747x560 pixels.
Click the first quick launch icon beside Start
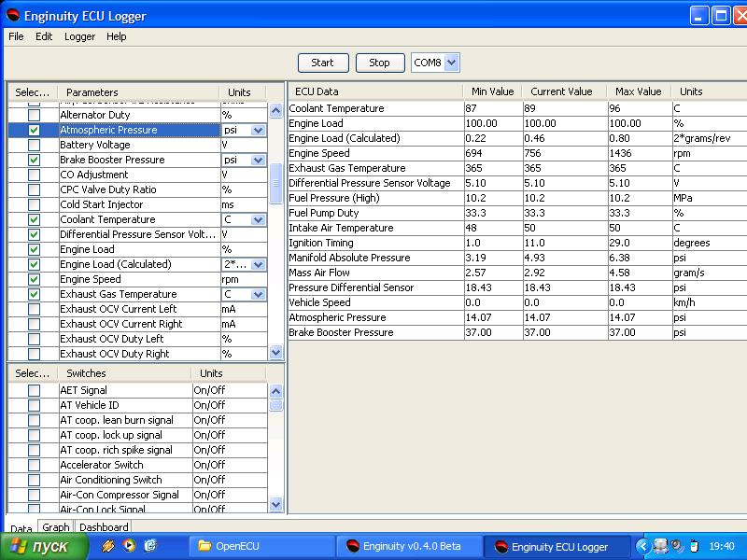[108, 546]
